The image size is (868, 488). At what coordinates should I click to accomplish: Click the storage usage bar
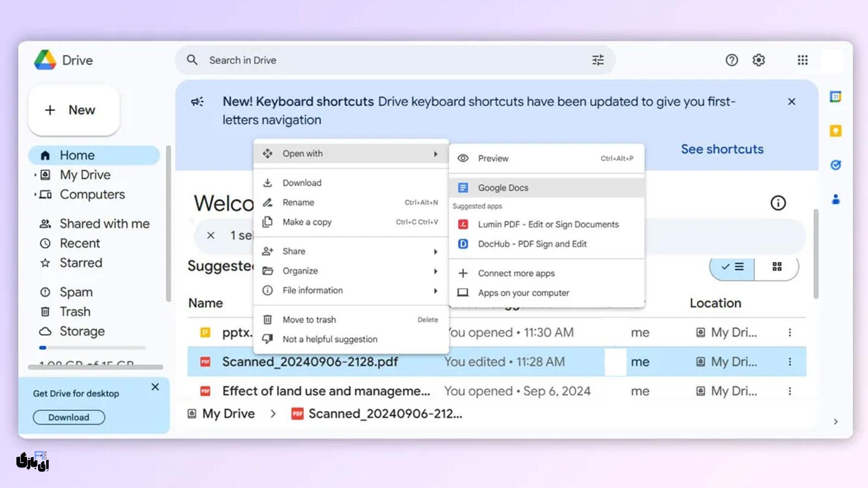click(92, 348)
